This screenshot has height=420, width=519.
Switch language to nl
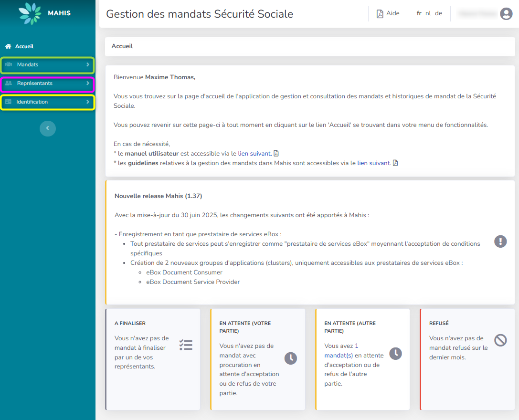[428, 13]
